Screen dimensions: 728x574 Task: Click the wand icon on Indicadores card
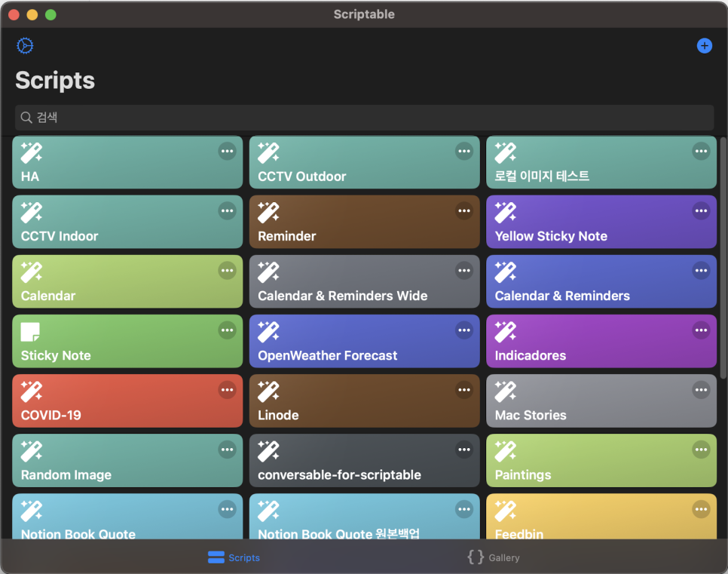tap(505, 332)
